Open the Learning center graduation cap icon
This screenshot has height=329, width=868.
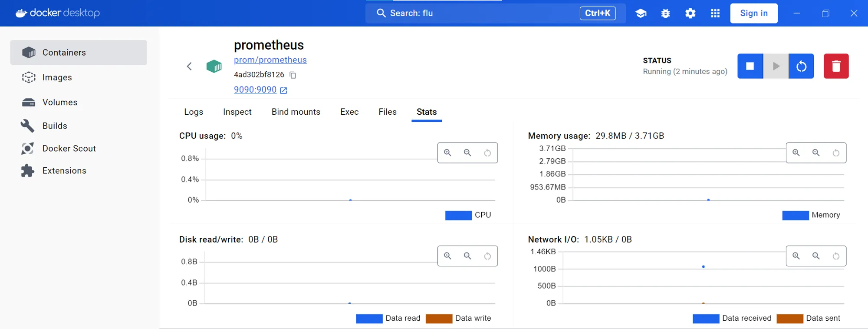(641, 13)
